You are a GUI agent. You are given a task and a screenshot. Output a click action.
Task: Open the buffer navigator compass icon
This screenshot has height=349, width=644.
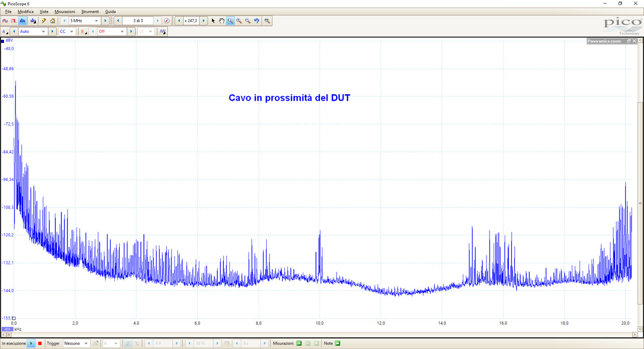tap(167, 21)
